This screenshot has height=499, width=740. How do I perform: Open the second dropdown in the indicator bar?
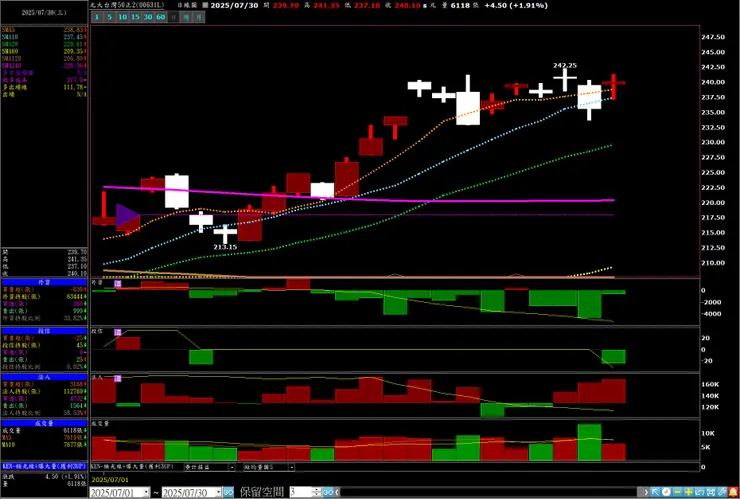coord(292,467)
